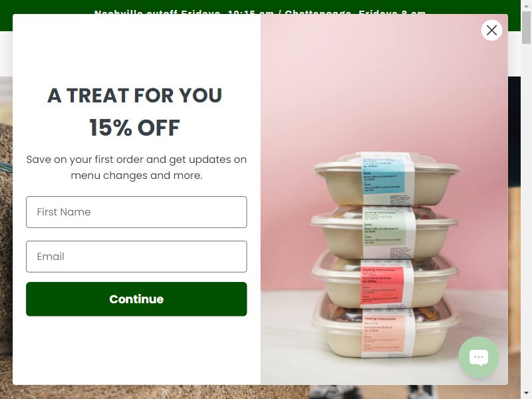Select the Email input field

click(136, 257)
